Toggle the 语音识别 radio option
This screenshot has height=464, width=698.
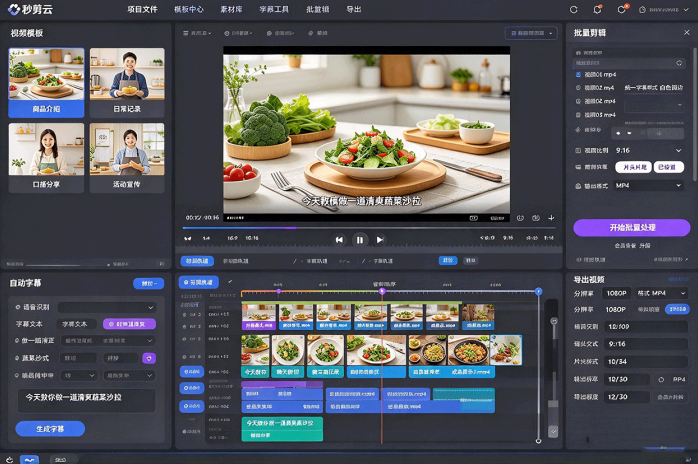18,307
